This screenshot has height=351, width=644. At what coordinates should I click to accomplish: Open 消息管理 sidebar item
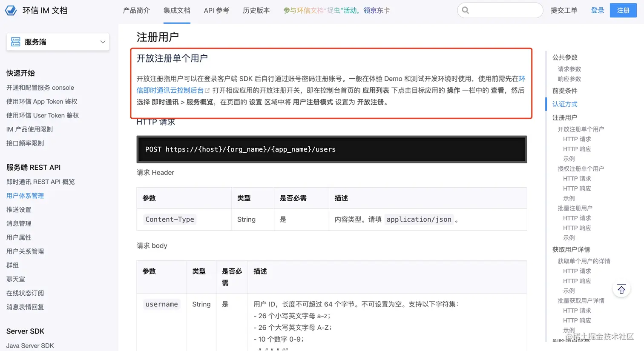19,223
